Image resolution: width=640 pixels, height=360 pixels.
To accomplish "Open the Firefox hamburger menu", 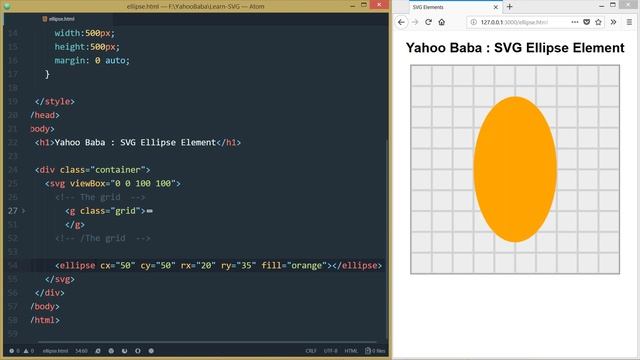I will coord(629,22).
